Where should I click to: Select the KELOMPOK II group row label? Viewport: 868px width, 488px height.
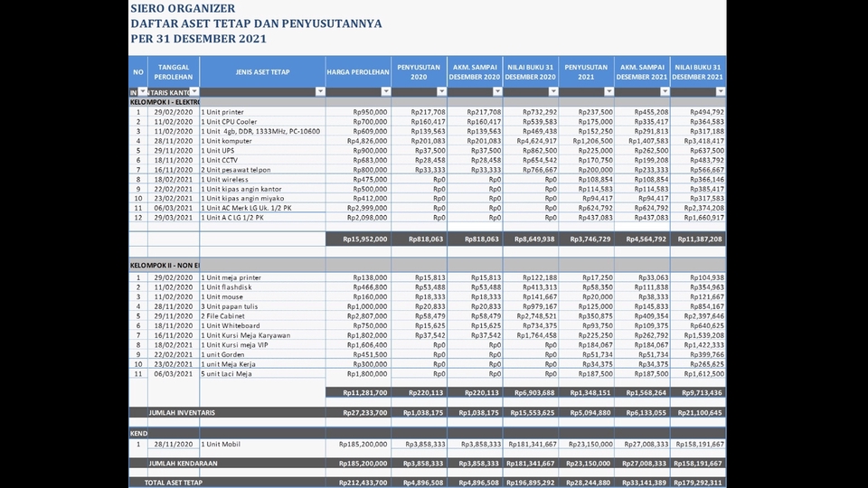[165, 266]
